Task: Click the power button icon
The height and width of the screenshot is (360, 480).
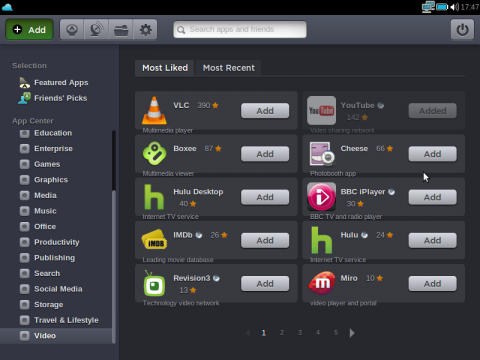Action: 462,29
